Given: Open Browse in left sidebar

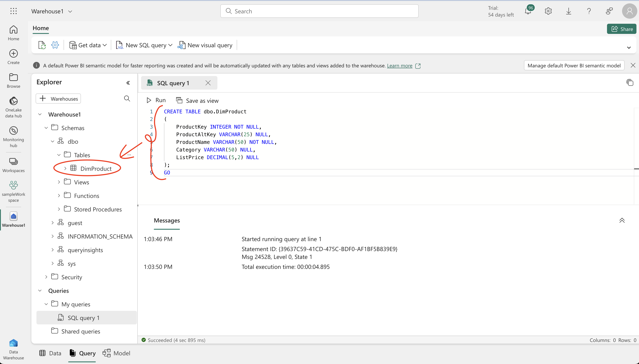Looking at the screenshot, I should tap(14, 81).
